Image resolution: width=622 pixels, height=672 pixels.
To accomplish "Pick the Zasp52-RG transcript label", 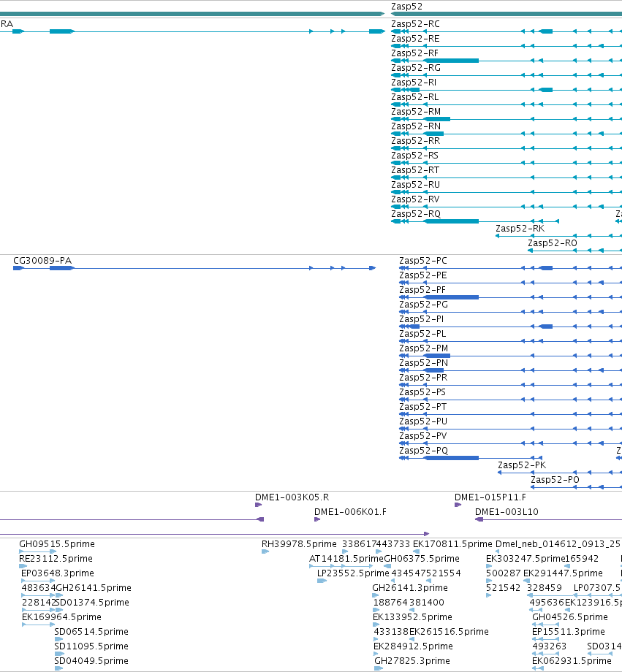I will coord(416,68).
